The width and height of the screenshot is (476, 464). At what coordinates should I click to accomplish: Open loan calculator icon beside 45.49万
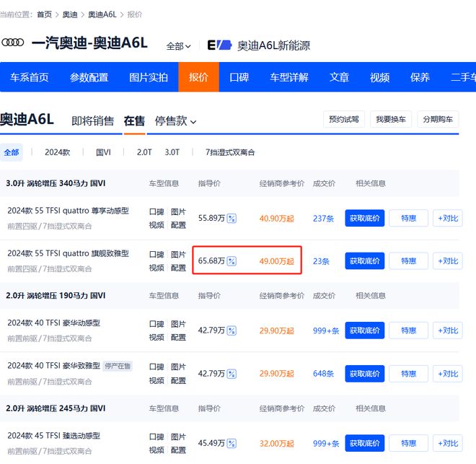(232, 443)
